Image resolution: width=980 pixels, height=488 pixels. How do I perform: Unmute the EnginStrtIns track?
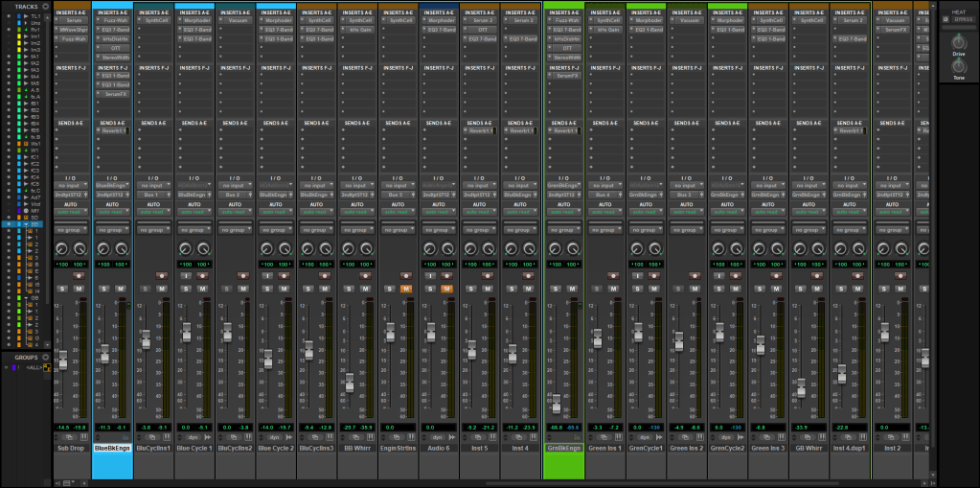406,288
